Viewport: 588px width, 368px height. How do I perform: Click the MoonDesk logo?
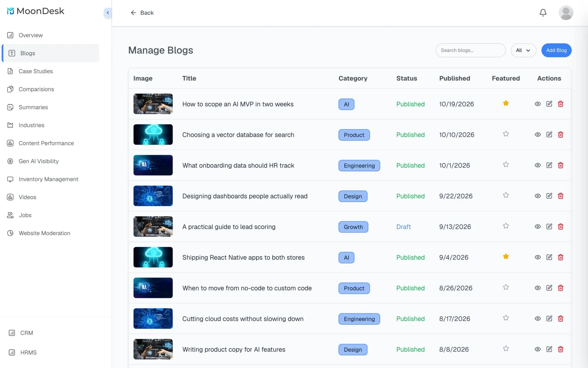click(x=36, y=11)
